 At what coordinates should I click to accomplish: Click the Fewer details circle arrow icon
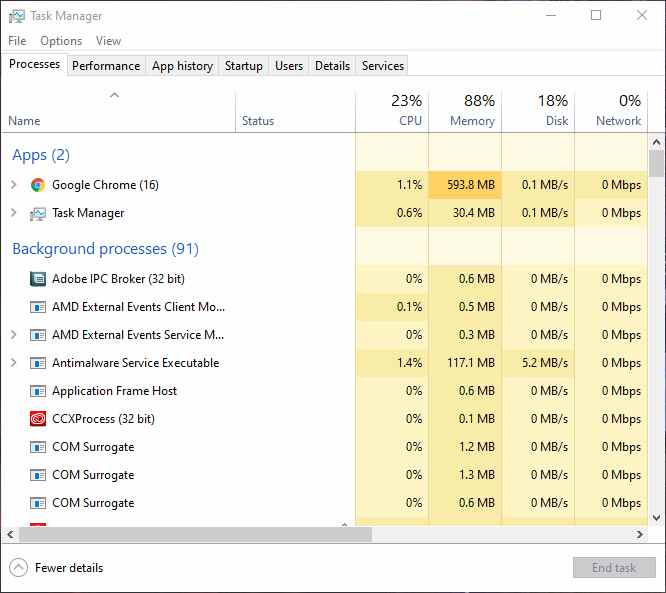(x=18, y=568)
